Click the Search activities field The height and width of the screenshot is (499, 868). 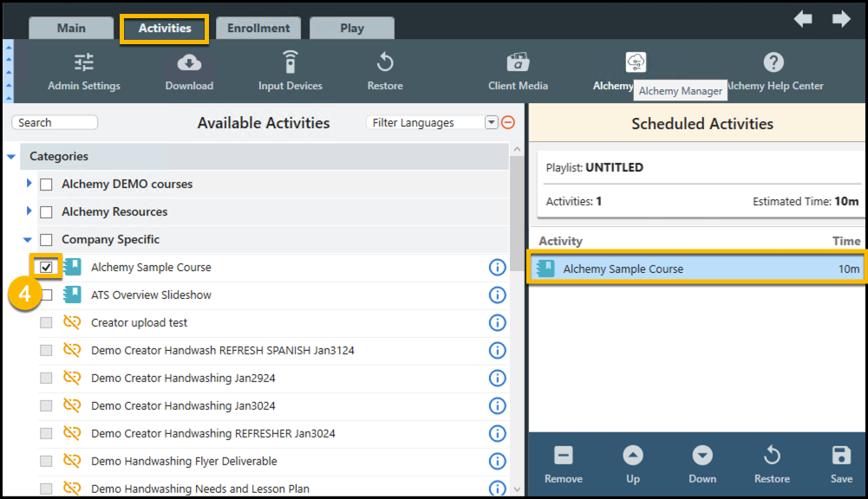(55, 122)
